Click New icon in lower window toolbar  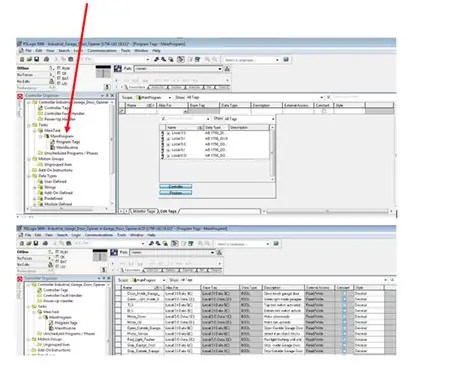(x=22, y=243)
